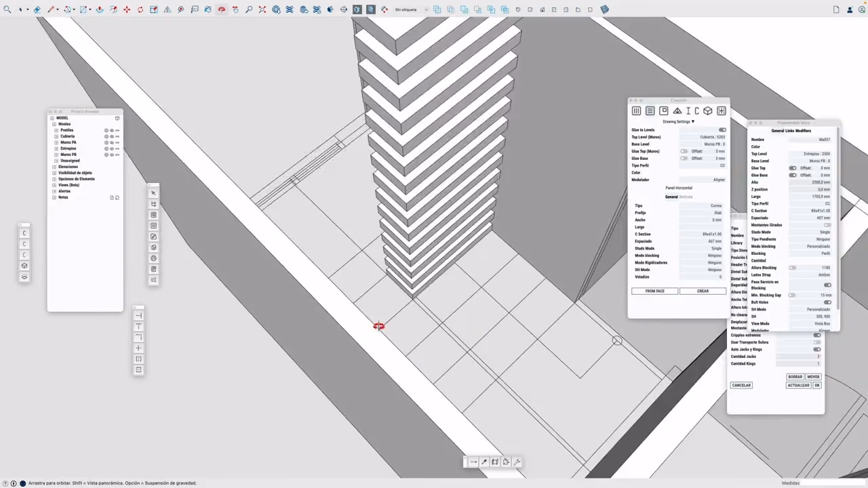Toggle Montantes Girados switch
868x488 pixels.
827,225
